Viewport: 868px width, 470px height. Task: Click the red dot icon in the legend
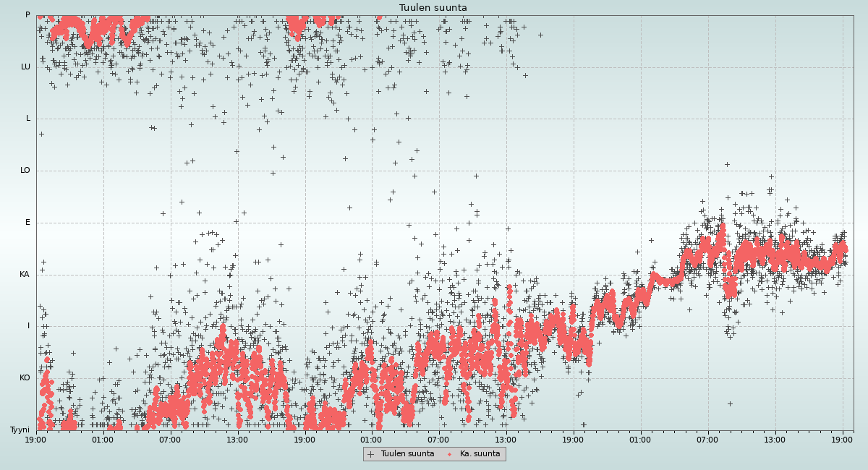pos(450,454)
